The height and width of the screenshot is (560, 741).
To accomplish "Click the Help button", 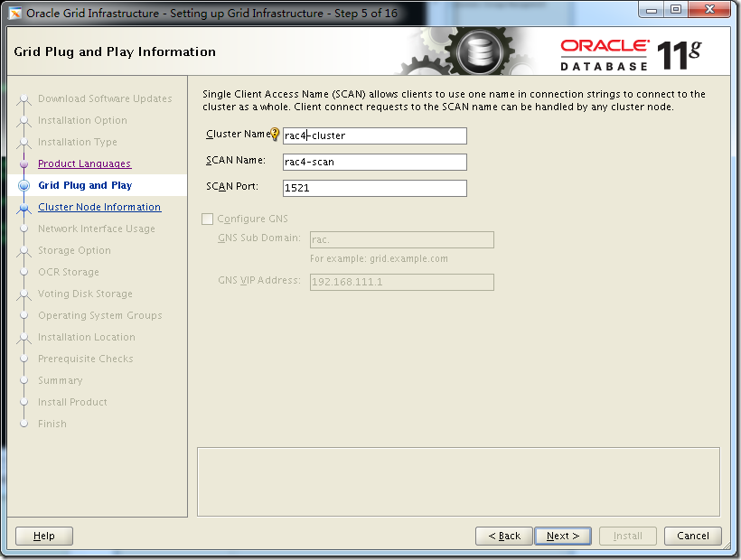I will point(44,536).
